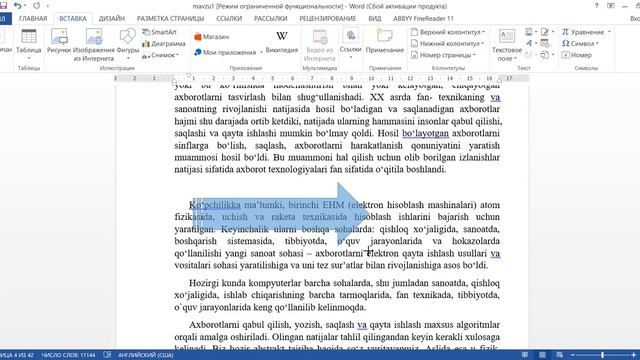Open the ABBYY FineReader 11 tab
Image resolution: width=640 pixels, height=360 pixels.
click(423, 18)
